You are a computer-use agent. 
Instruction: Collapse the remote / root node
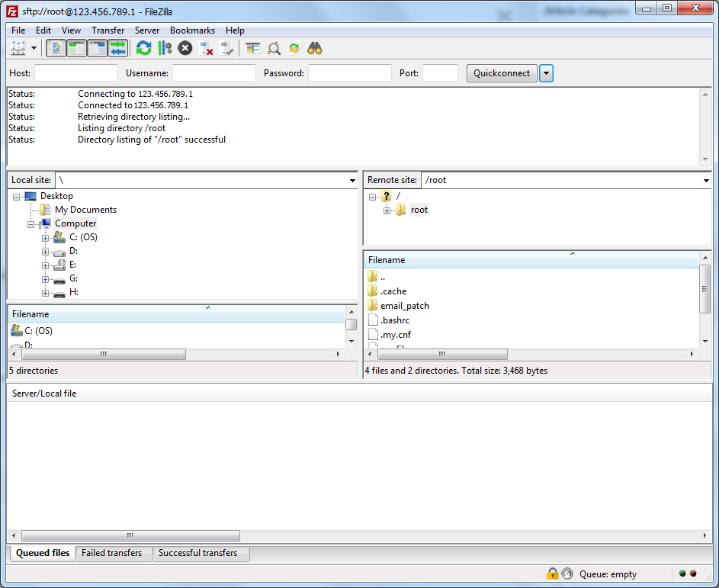tap(372, 197)
